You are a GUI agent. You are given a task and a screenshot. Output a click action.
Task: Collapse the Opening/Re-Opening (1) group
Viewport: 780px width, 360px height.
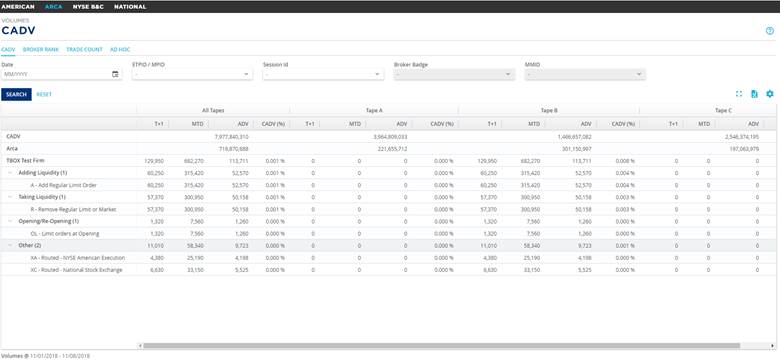pos(10,221)
